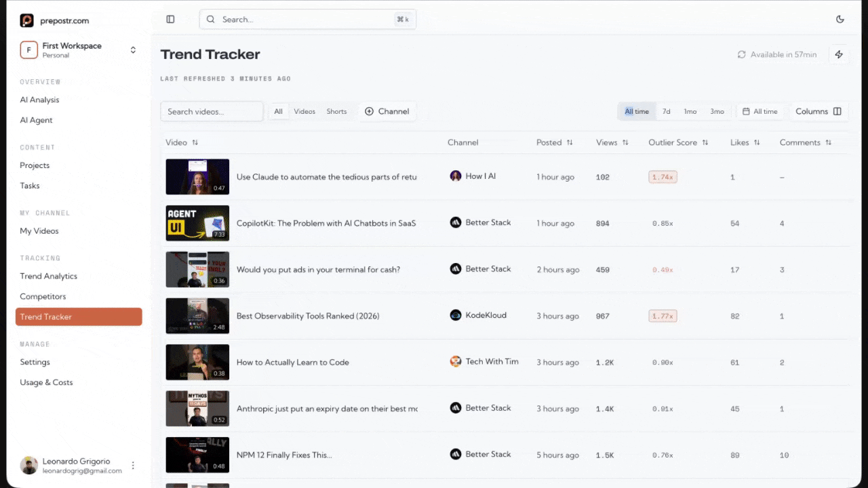
Task: Open the user menu dots by Leonardo Grigorio
Action: tap(133, 466)
